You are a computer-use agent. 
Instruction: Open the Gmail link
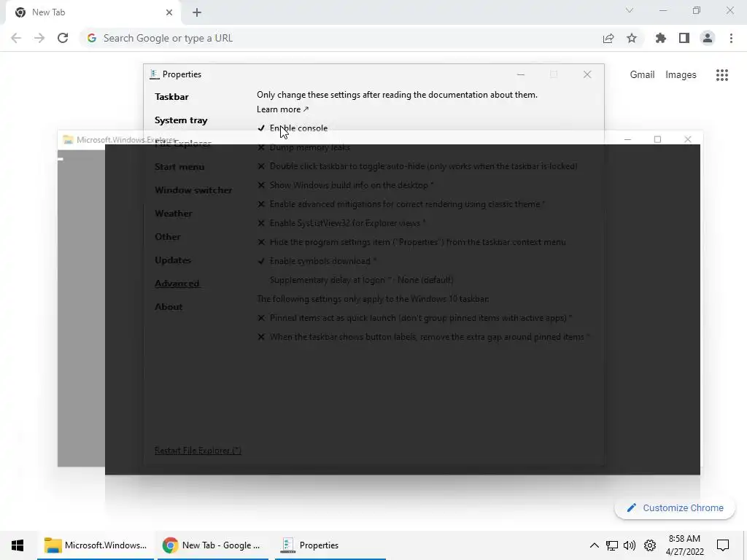[642, 75]
